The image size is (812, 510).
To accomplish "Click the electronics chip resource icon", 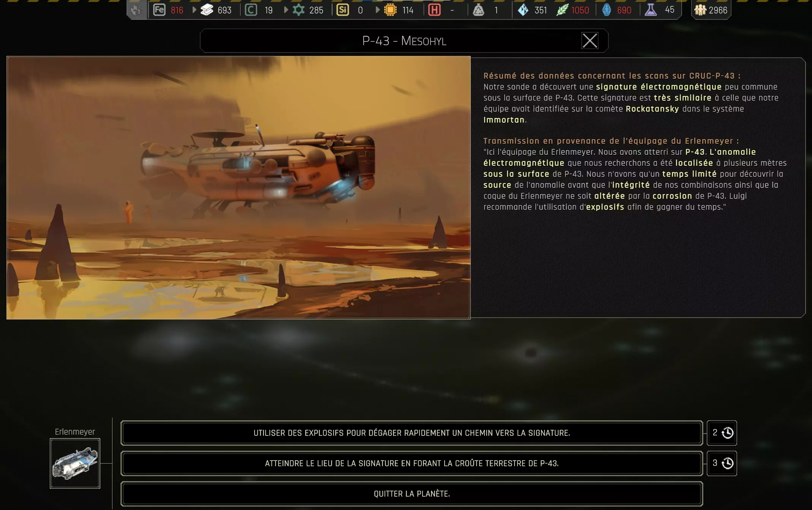I will point(390,10).
